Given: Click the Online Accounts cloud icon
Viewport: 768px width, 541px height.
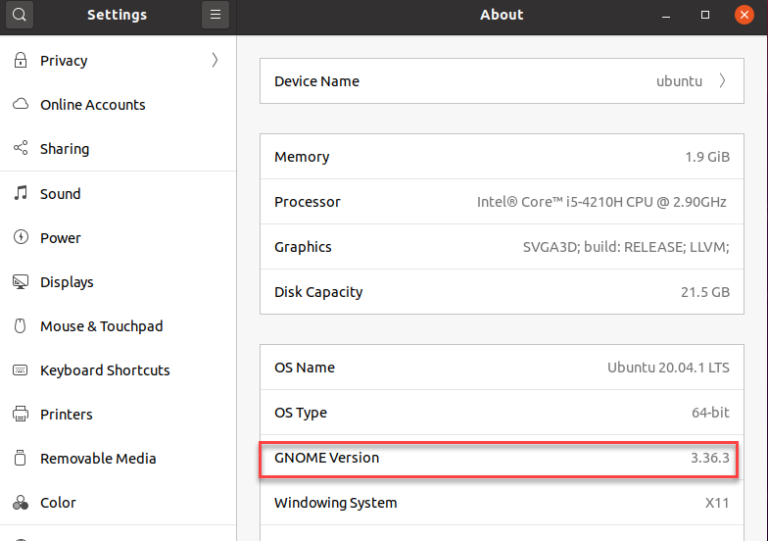Looking at the screenshot, I should point(21,104).
